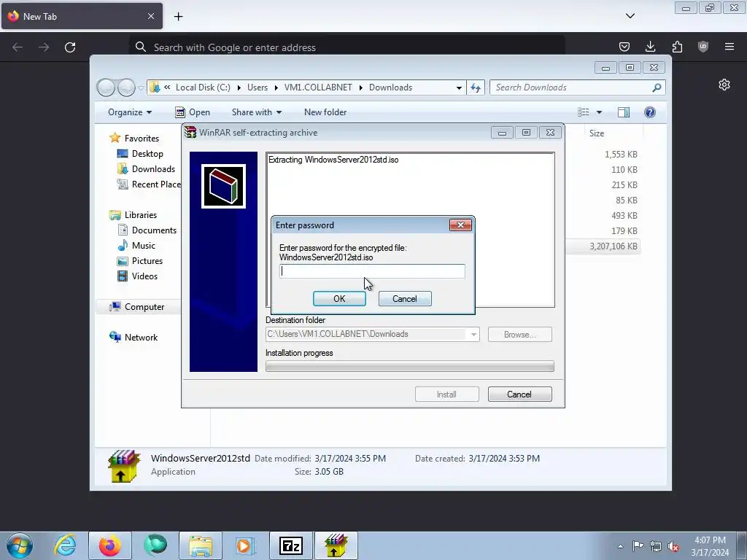The width and height of the screenshot is (747, 560).
Task: Open the Firefox application menu
Action: pos(729,47)
